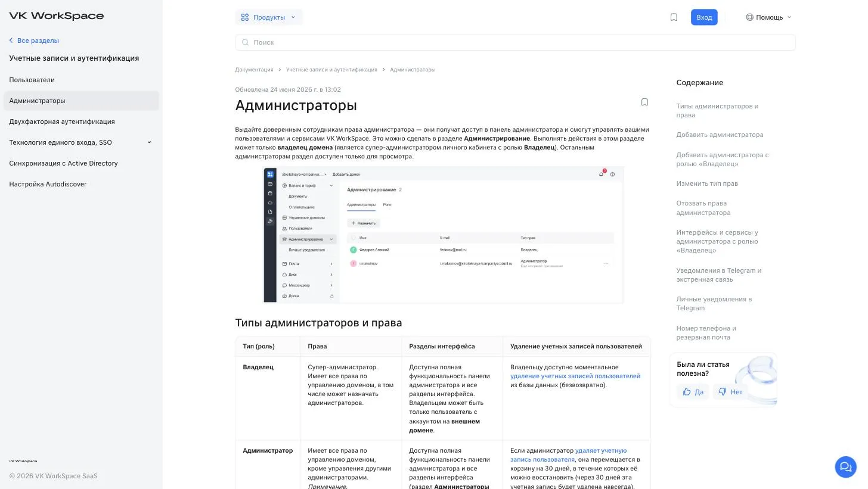Click the Products grid icon
The width and height of the screenshot is (868, 489).
(244, 17)
